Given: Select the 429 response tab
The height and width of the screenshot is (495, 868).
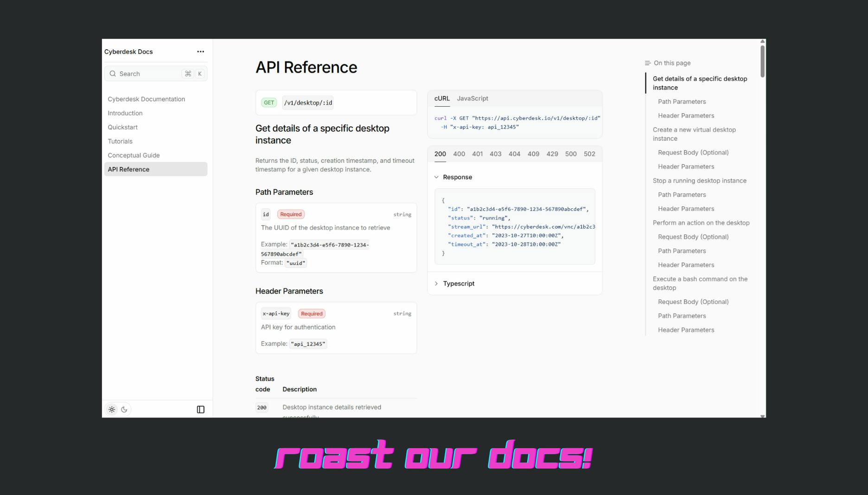Looking at the screenshot, I should click(552, 154).
